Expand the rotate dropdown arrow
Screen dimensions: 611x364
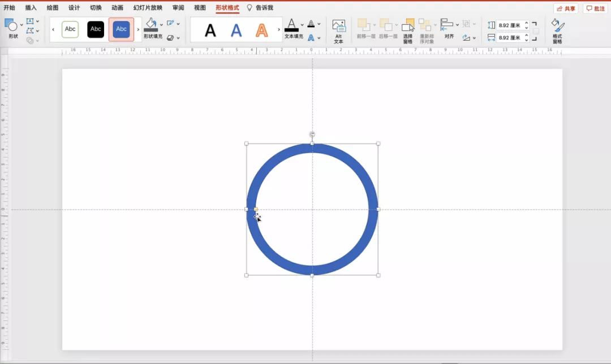point(474,38)
